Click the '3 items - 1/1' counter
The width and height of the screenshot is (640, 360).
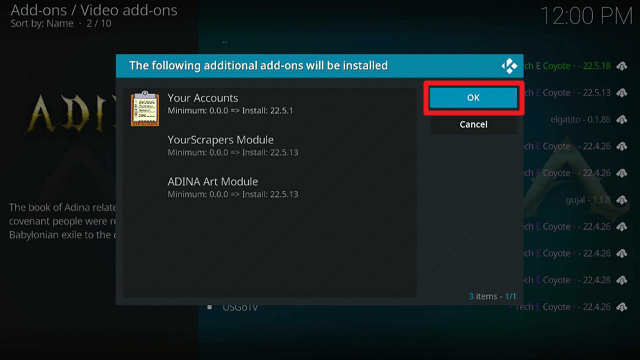click(492, 296)
